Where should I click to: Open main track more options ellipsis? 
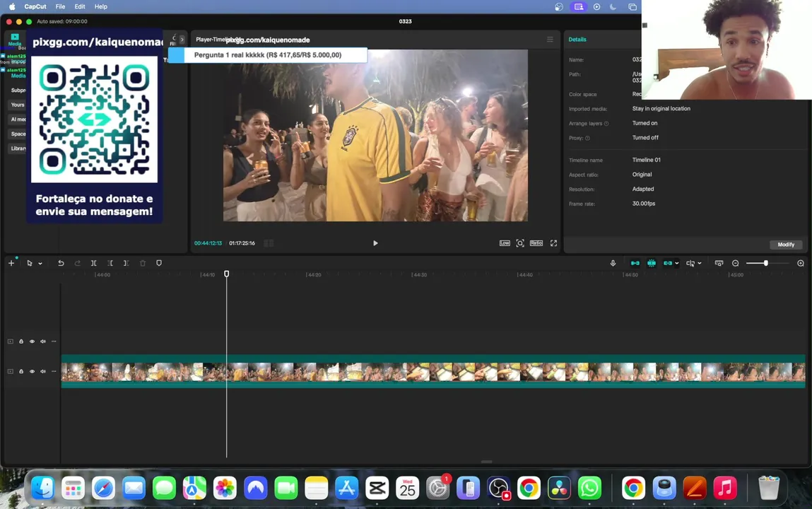pos(54,371)
